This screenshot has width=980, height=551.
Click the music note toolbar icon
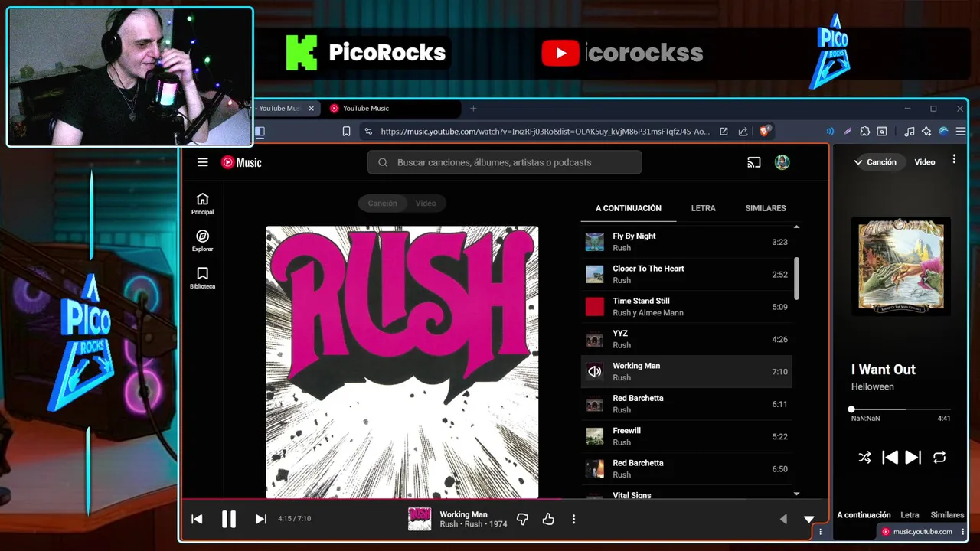coord(910,132)
